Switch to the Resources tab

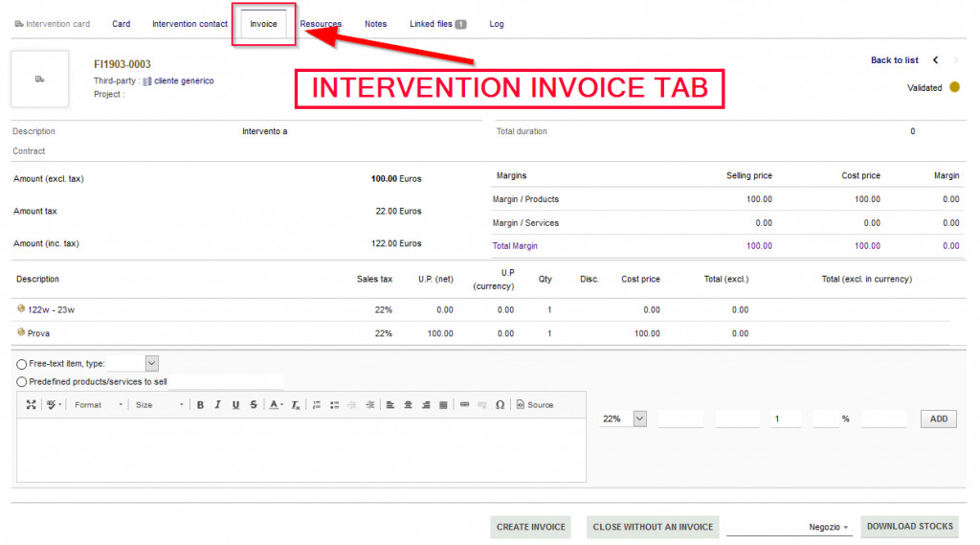tap(321, 24)
